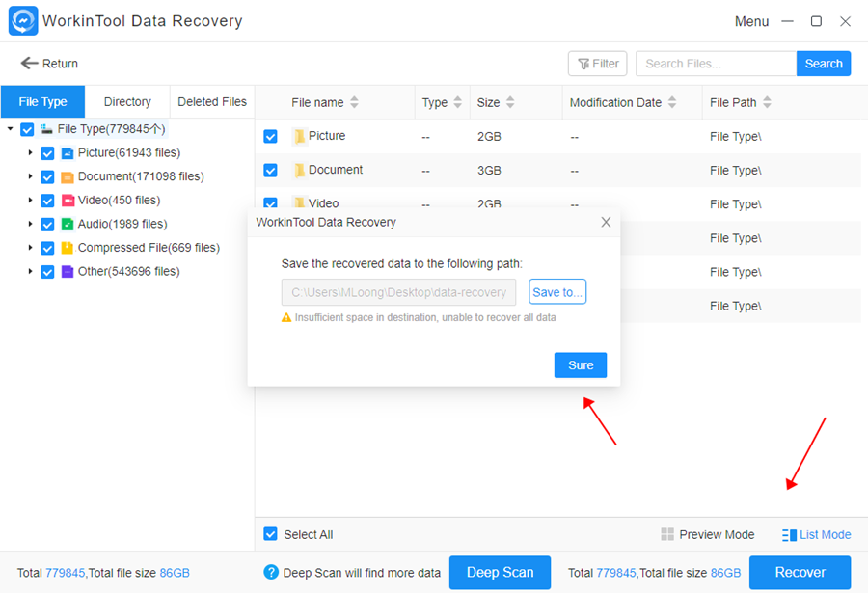868x593 pixels.
Task: Confirm with the Sure button
Action: 581,365
